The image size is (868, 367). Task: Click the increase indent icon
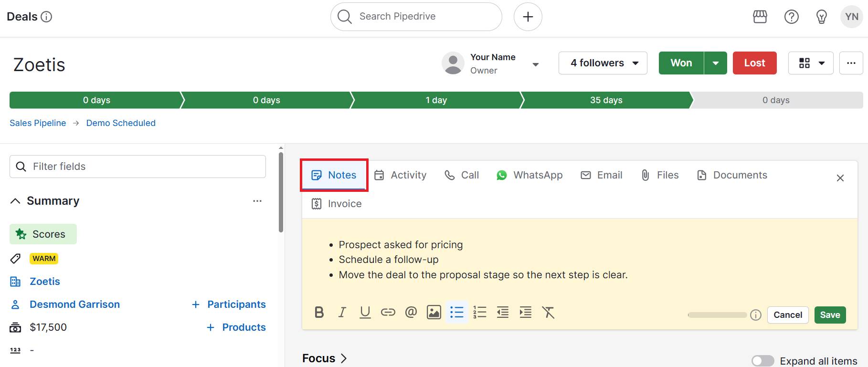point(526,313)
